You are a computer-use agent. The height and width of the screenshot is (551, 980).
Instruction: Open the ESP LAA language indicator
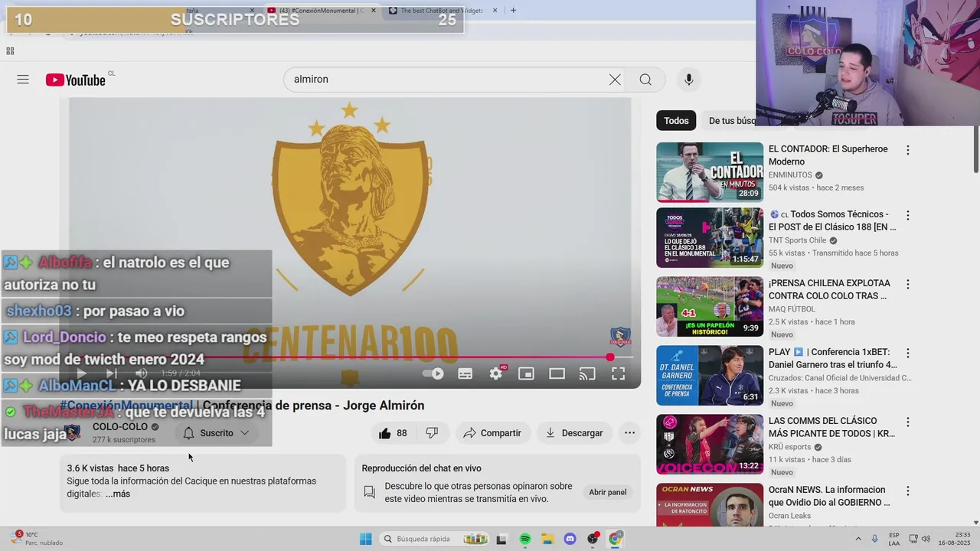pyautogui.click(x=894, y=539)
